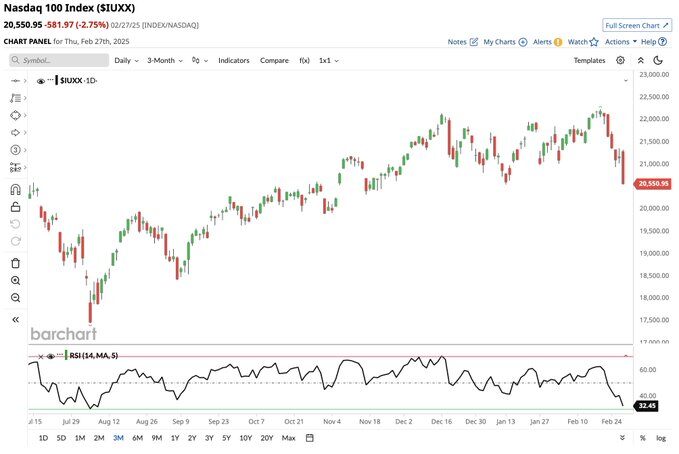Open Alerts warning icon
Image resolution: width=679 pixels, height=454 pixels.
pos(558,42)
